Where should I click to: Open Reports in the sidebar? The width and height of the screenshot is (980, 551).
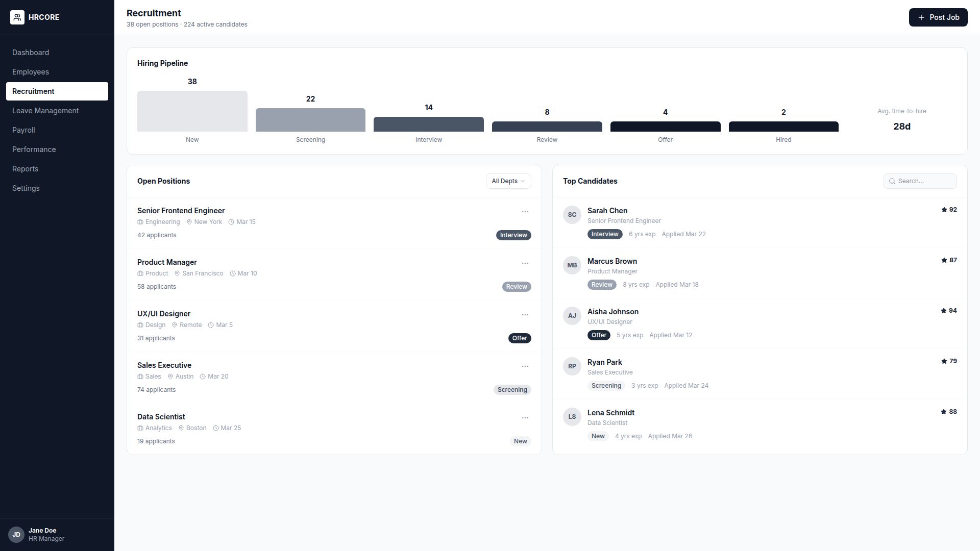(57, 169)
